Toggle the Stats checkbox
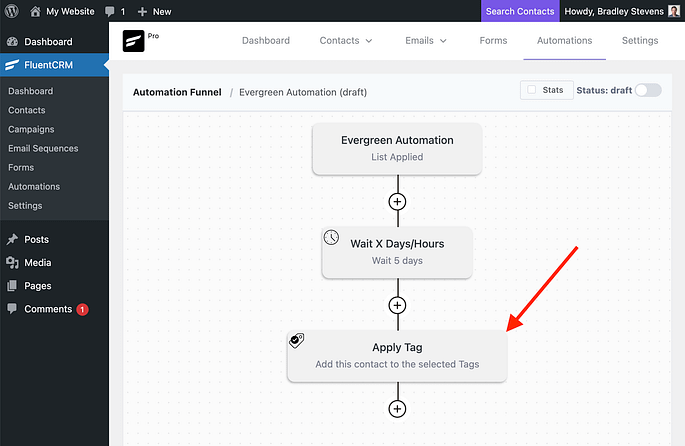Viewport: 685px width, 446px height. (x=532, y=90)
